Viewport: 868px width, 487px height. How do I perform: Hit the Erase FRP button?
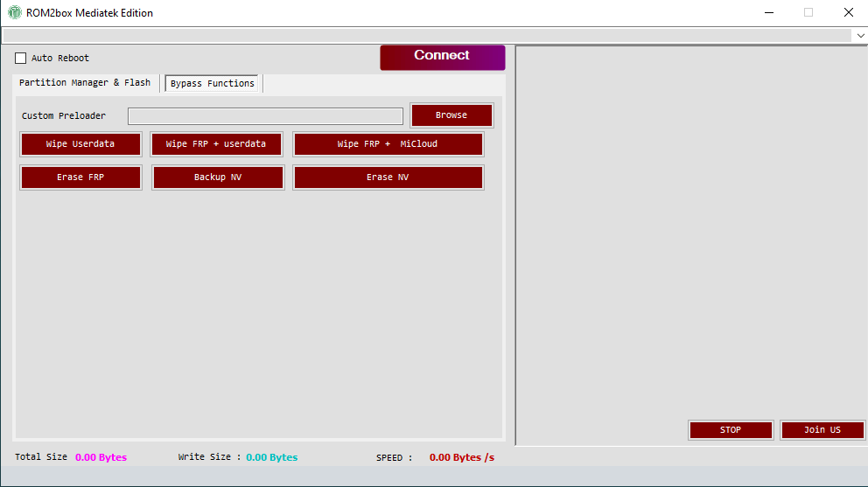pos(80,177)
